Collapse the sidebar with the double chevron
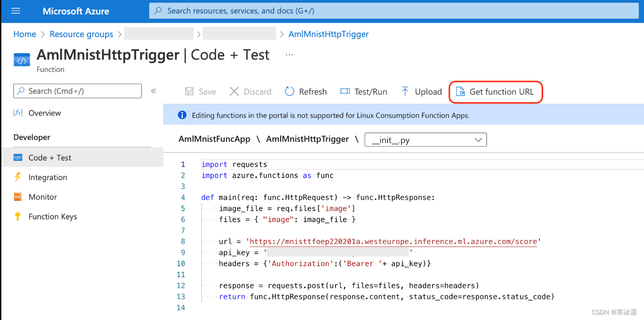This screenshot has height=320, width=644. click(154, 91)
